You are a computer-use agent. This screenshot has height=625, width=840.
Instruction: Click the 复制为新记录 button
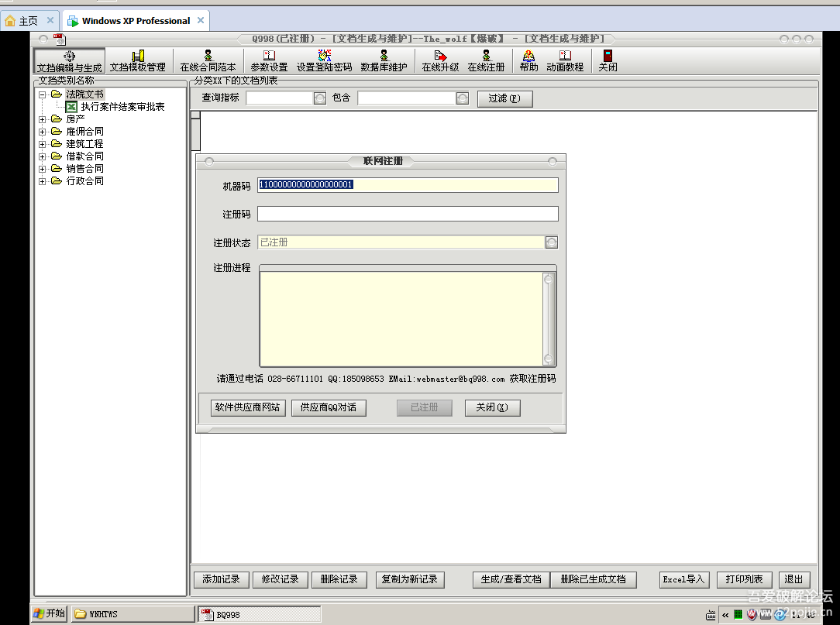(410, 579)
